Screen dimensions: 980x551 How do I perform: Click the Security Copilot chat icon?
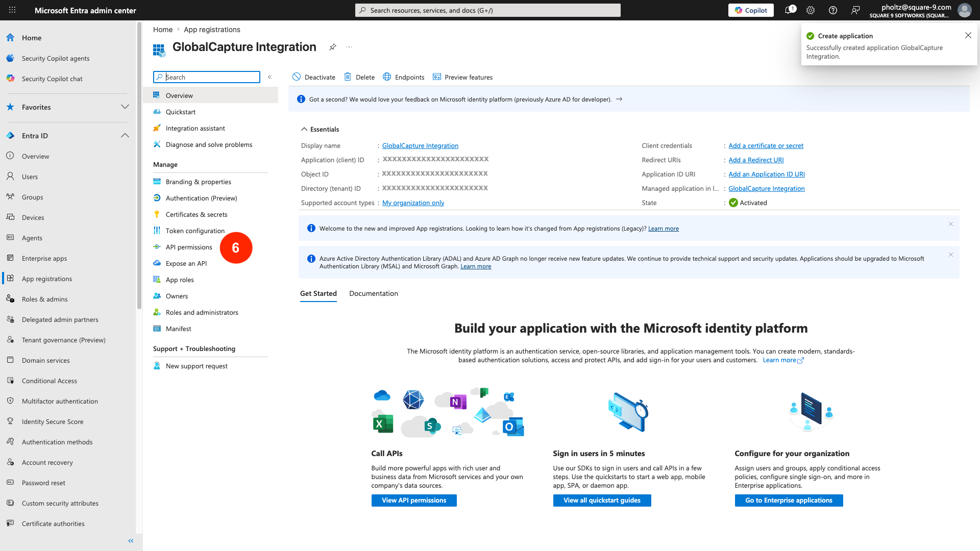coord(10,79)
